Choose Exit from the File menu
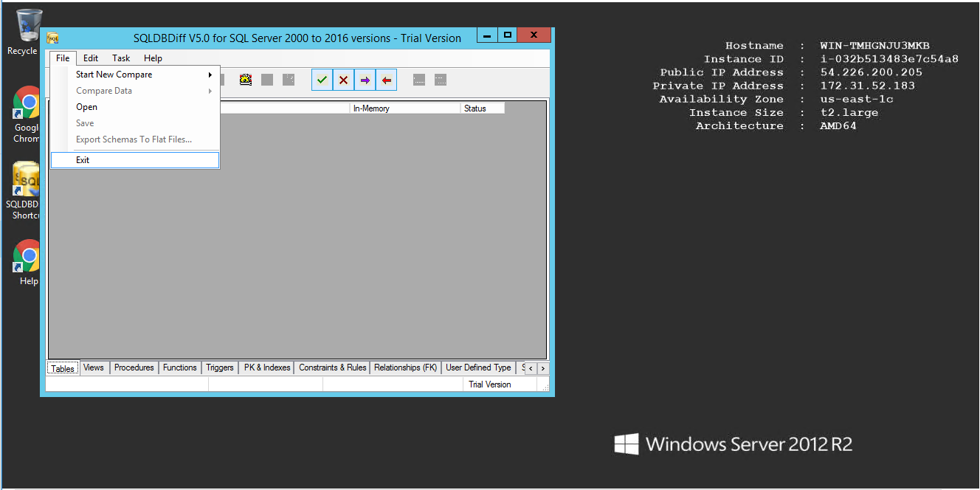The width and height of the screenshot is (980, 490). [83, 160]
